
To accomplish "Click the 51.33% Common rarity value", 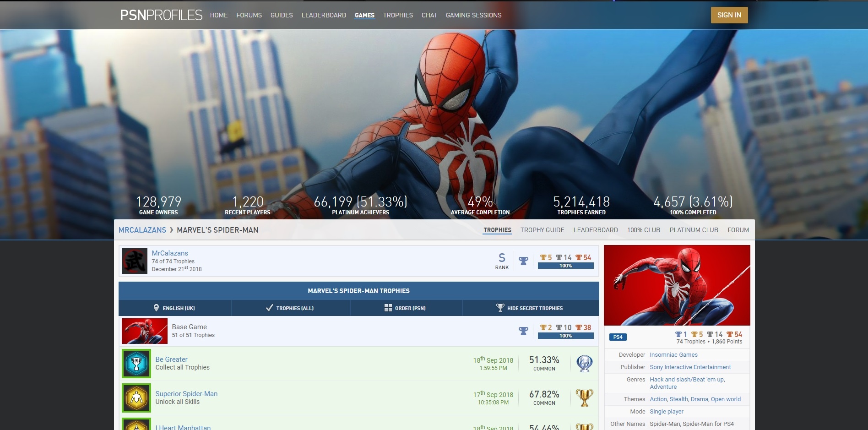I will (x=544, y=363).
